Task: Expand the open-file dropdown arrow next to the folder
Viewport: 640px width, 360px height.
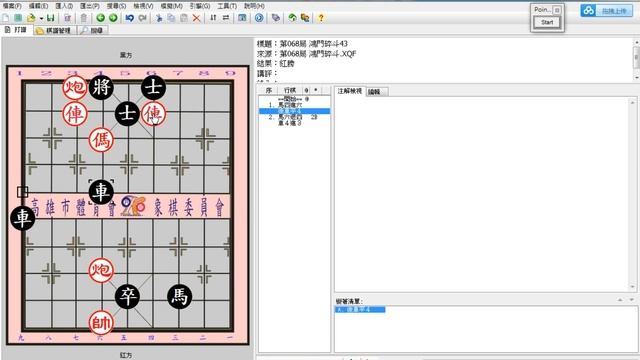Action: tap(41, 18)
